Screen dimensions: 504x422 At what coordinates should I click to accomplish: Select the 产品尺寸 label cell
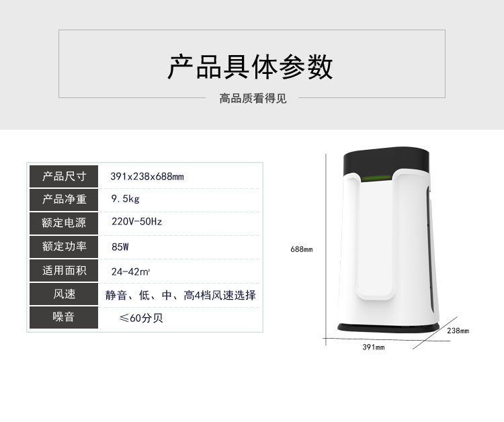(64, 177)
